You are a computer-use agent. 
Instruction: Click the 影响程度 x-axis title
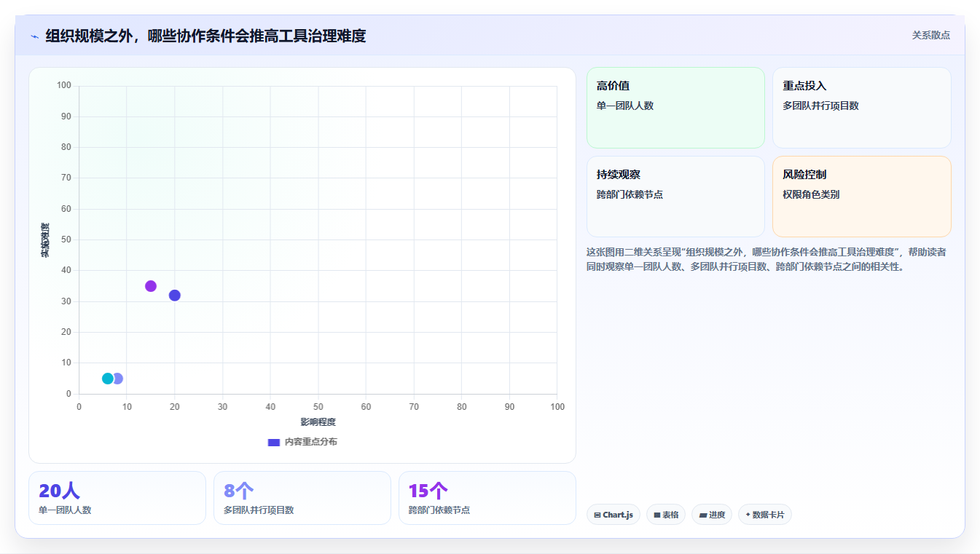[318, 422]
